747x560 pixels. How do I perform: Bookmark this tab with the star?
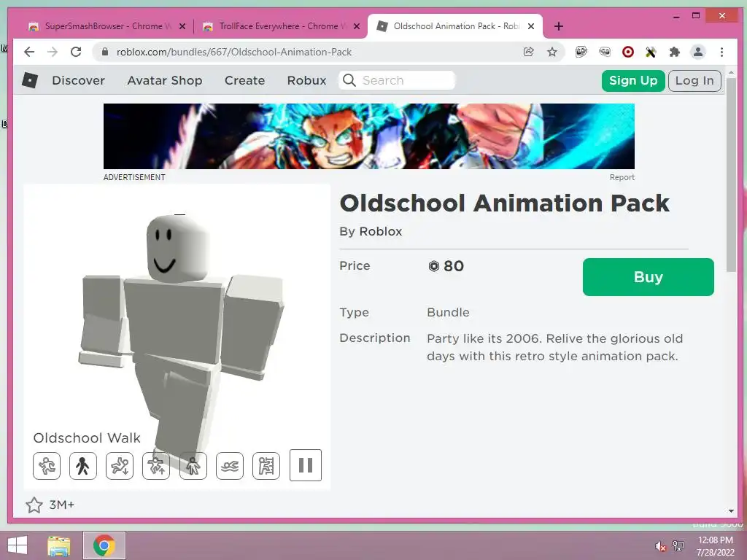551,52
